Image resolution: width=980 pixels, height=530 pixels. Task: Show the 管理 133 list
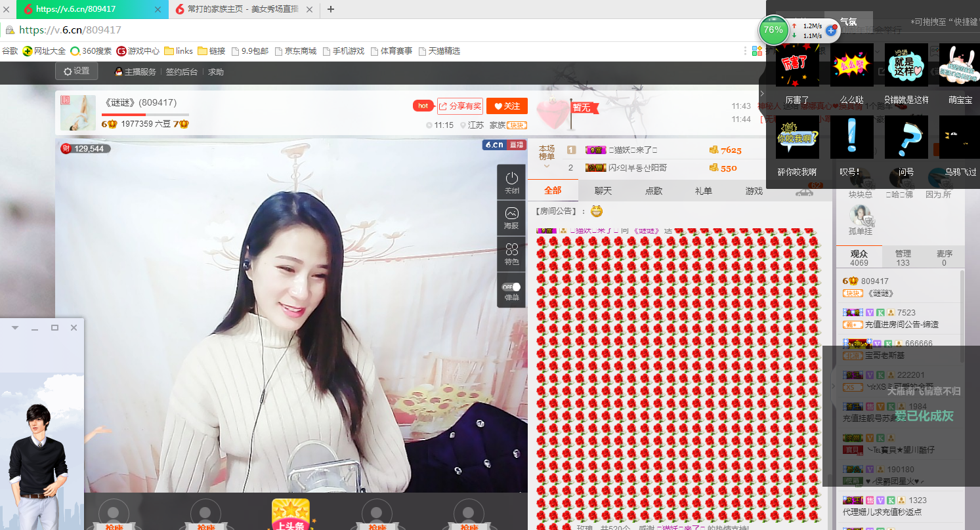[903, 258]
